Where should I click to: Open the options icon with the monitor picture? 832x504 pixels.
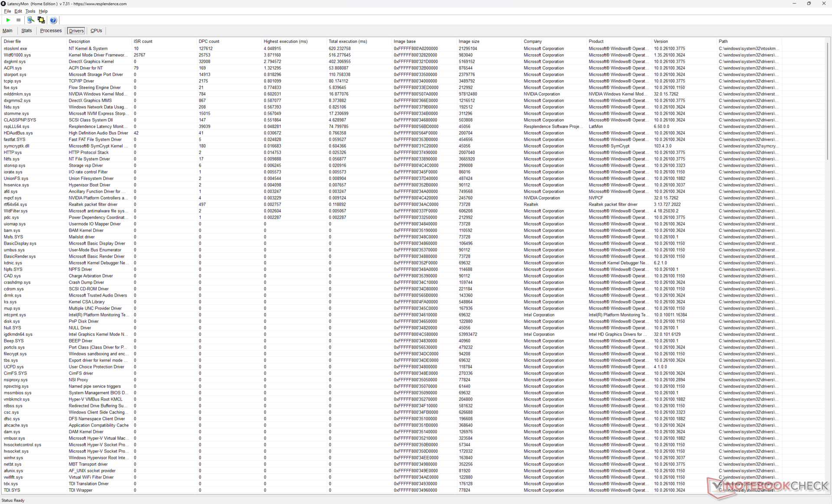pos(30,20)
